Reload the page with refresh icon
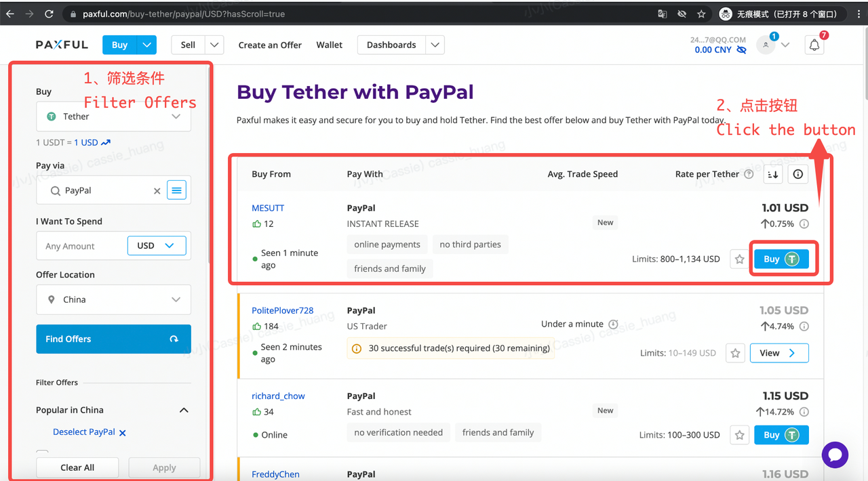The image size is (868, 481). pyautogui.click(x=49, y=14)
